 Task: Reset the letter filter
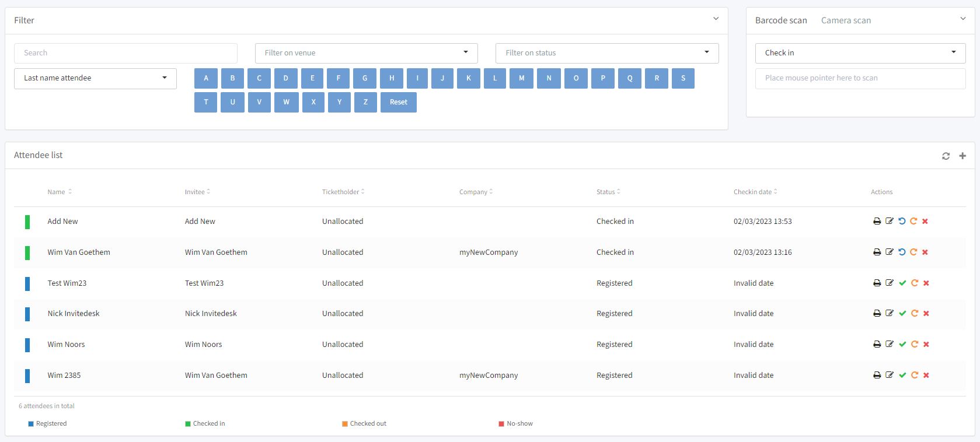pyautogui.click(x=399, y=102)
